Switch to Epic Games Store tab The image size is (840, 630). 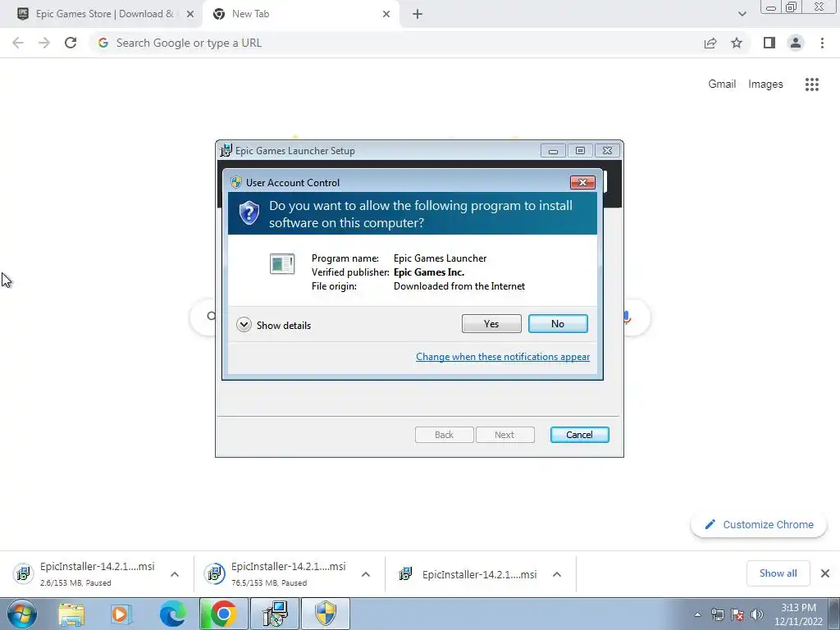click(101, 14)
